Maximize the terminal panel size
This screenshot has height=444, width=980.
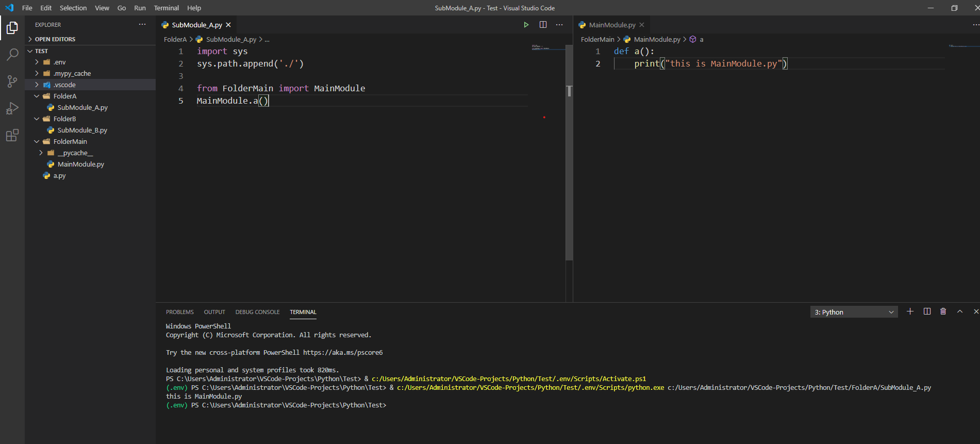pos(959,311)
